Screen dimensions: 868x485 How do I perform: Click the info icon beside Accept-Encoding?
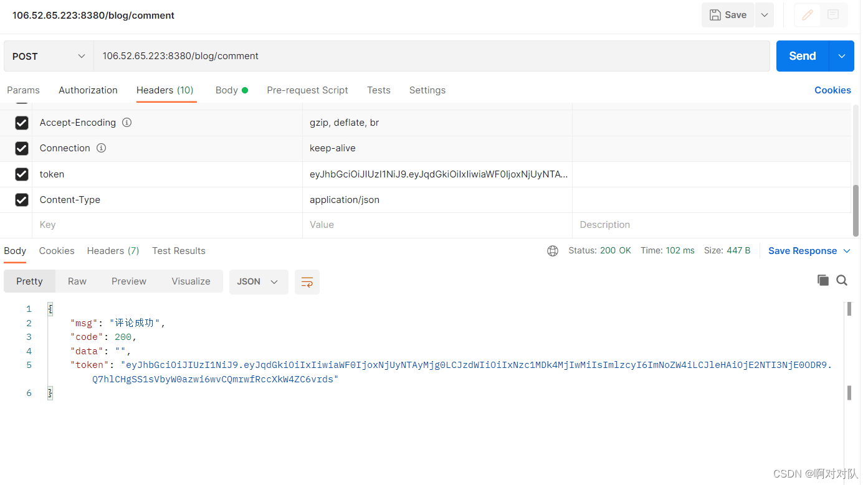point(126,123)
